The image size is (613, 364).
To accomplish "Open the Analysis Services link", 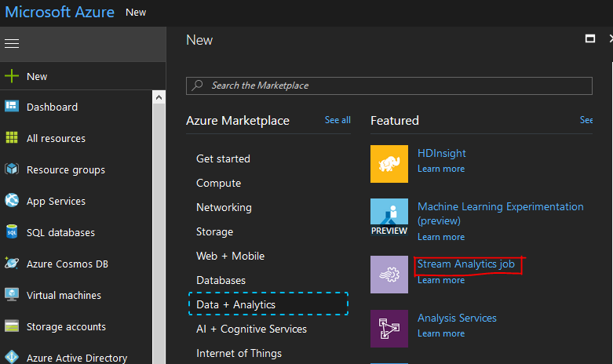I will pyautogui.click(x=457, y=318).
